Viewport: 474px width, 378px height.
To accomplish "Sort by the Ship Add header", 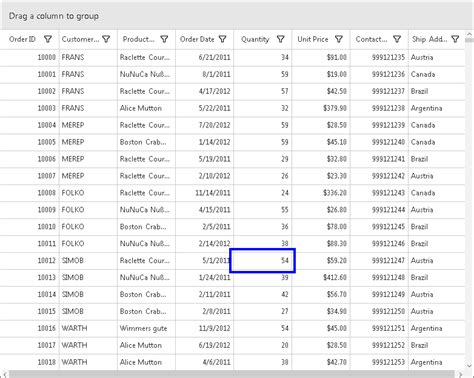I will (x=429, y=39).
